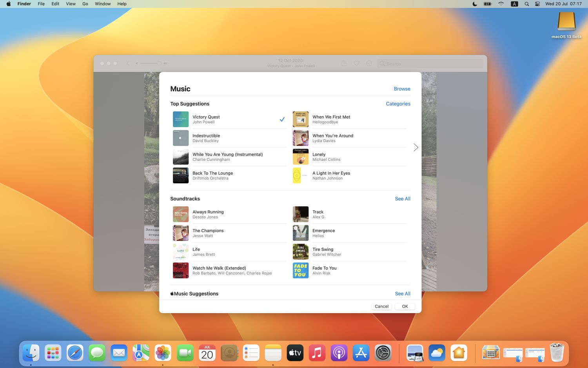The width and height of the screenshot is (588, 368).
Task: Click the Focus moon icon in menu bar
Action: tap(475, 4)
